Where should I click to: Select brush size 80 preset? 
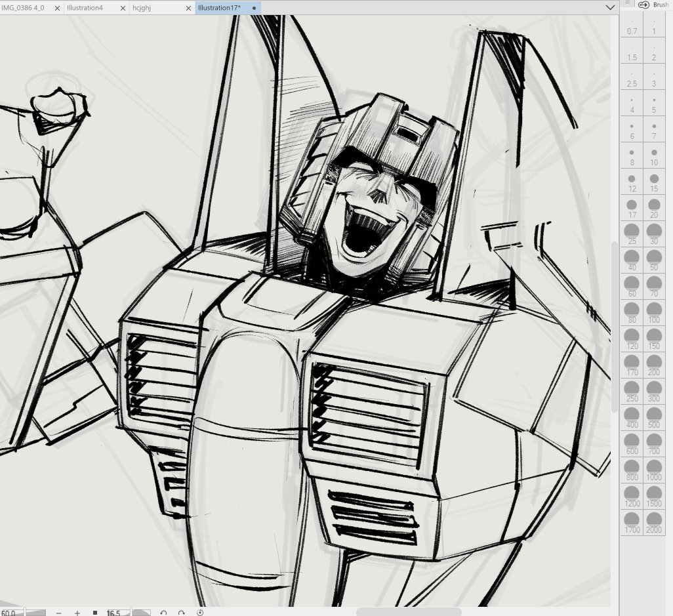point(632,314)
